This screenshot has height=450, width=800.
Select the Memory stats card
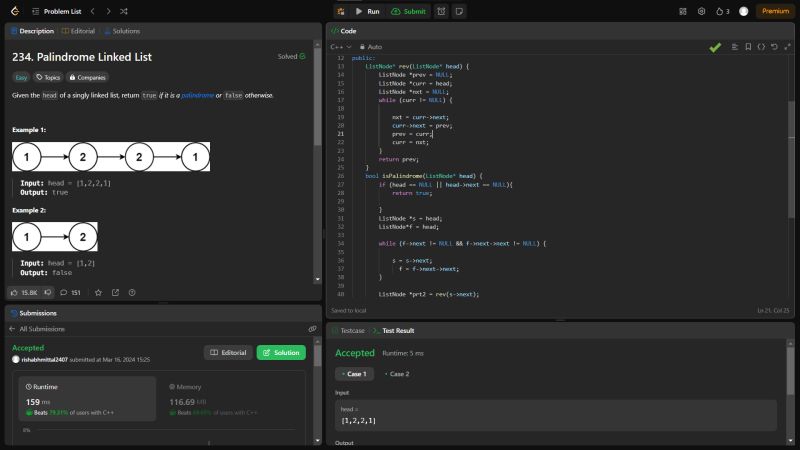232,399
